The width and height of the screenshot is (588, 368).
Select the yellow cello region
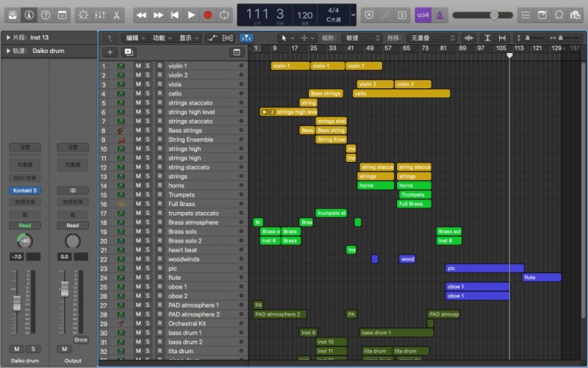pos(401,93)
